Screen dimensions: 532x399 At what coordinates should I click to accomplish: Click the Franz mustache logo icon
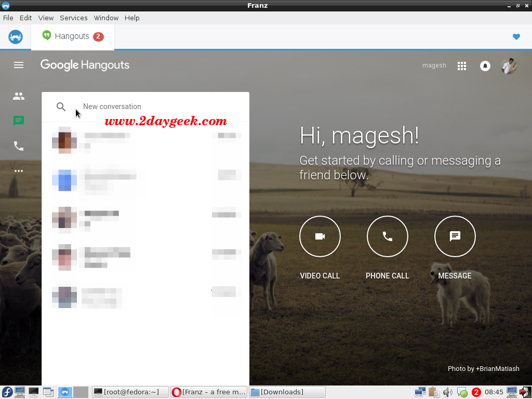16,37
